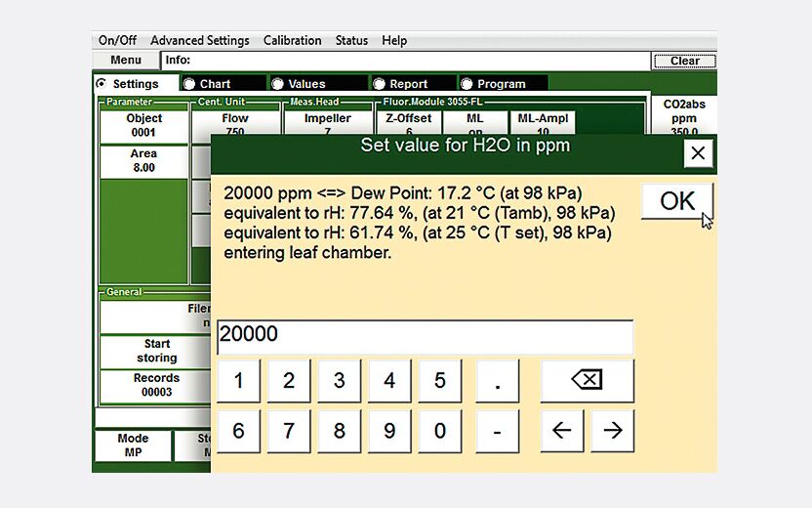812x508 pixels.
Task: Tap the decimal point key
Action: tap(497, 380)
